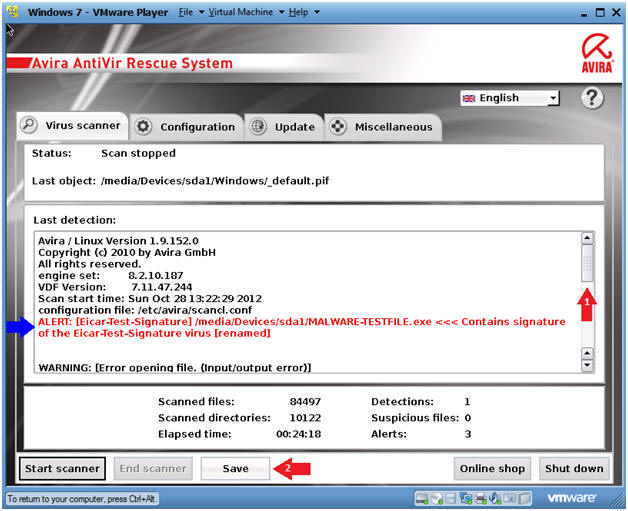Switch to the Configuration tab
The height and width of the screenshot is (511, 628).
click(x=187, y=127)
